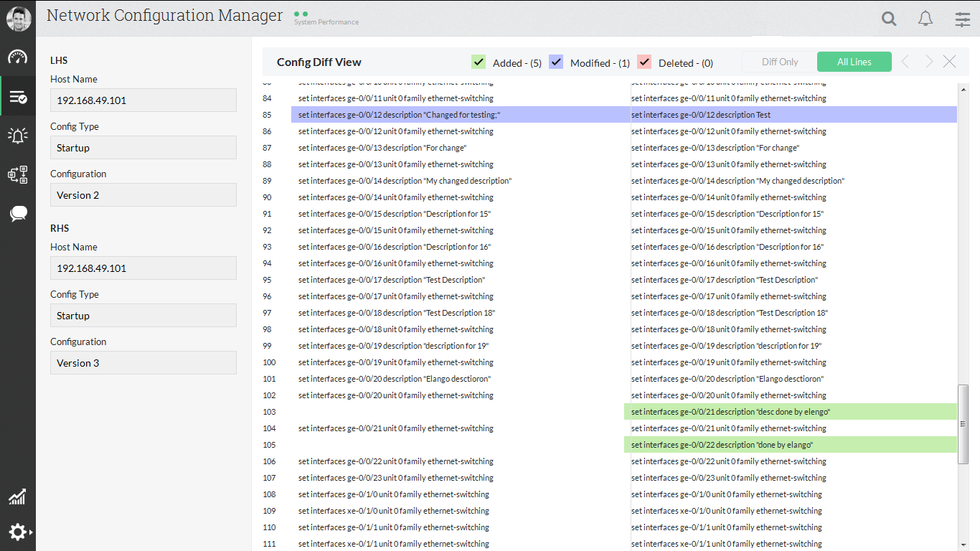
Task: Toggle the Added - (5) checkbox
Action: click(x=479, y=62)
